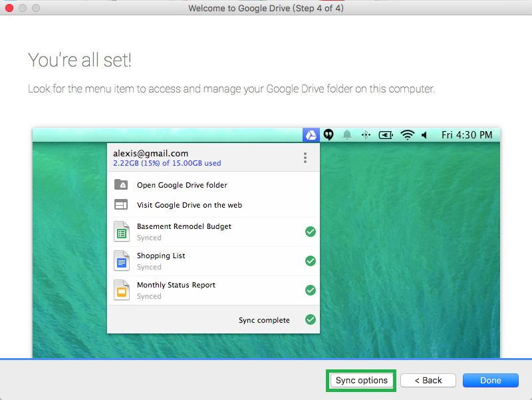Click the Hangouts quote icon in menu bar
The image size is (532, 400).
[x=329, y=135]
